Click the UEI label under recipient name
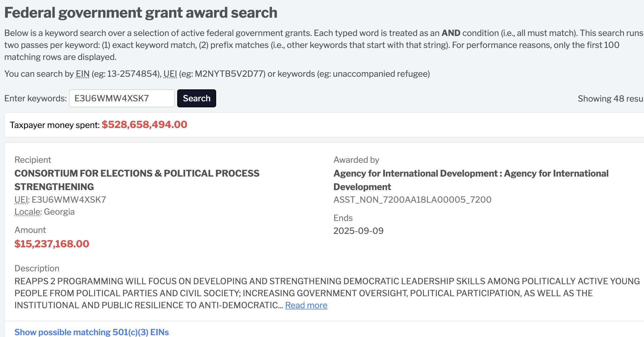The width and height of the screenshot is (644, 337). click(21, 200)
